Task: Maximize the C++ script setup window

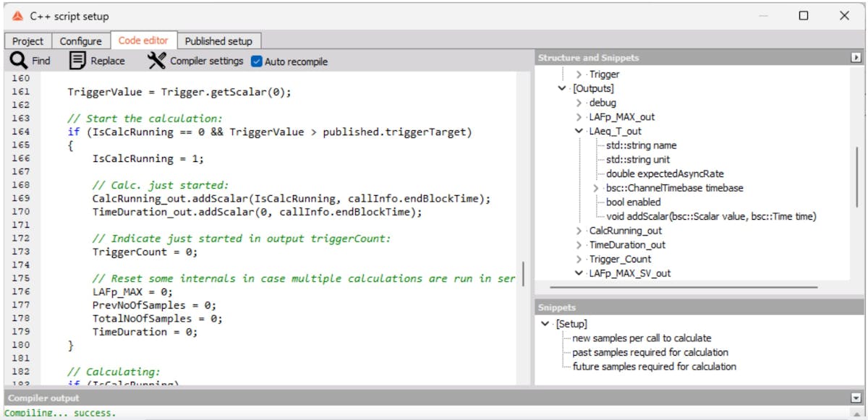Action: (x=804, y=16)
